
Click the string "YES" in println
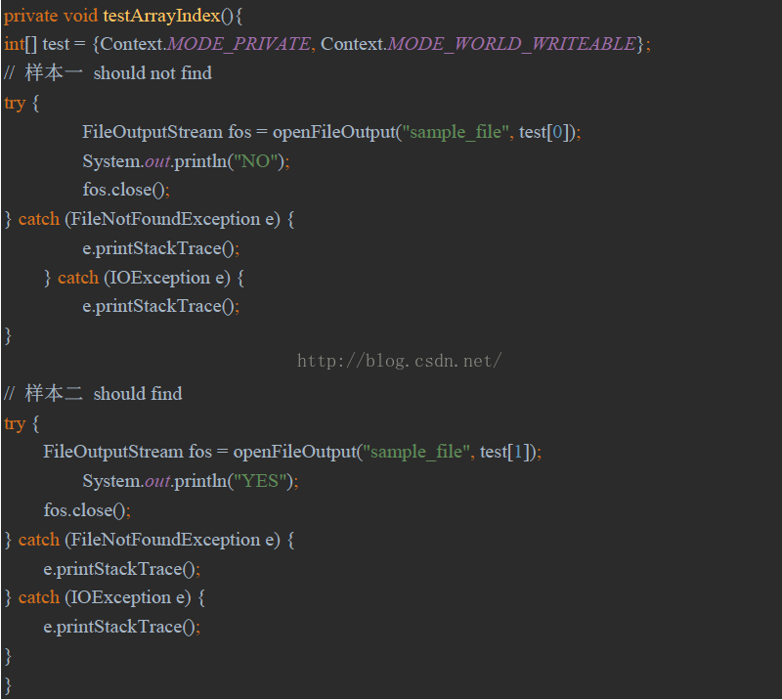[260, 481]
